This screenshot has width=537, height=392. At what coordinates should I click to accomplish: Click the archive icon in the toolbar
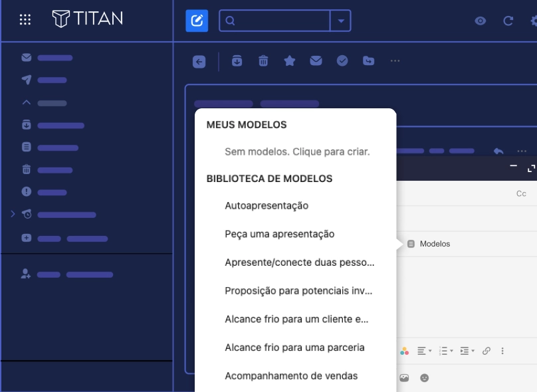click(237, 61)
